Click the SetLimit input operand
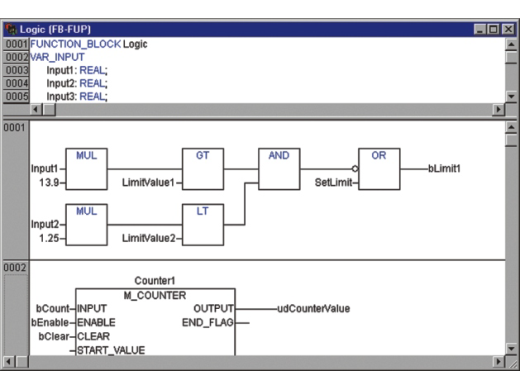The height and width of the screenshot is (390, 520). (x=333, y=183)
